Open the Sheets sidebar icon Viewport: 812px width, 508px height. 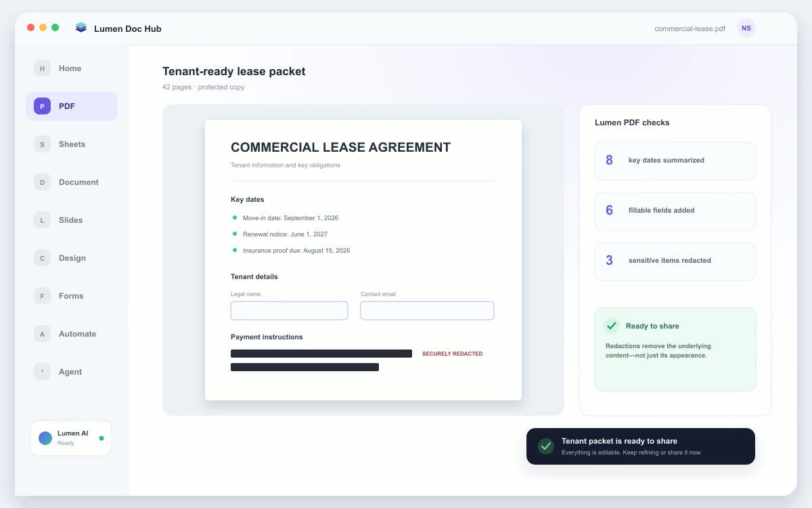click(x=42, y=144)
